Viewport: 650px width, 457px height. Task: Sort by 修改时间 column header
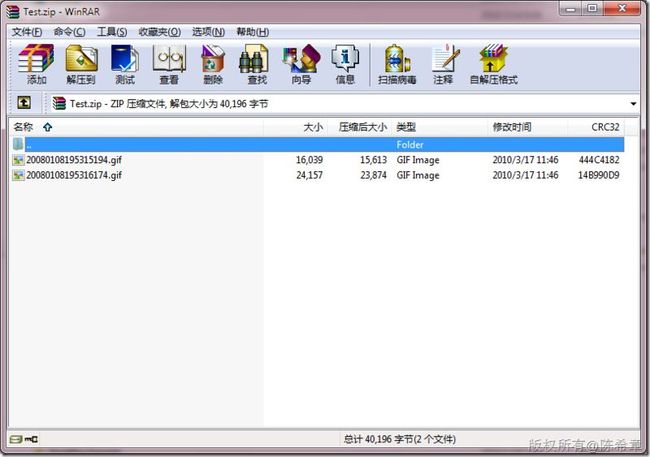click(528, 127)
